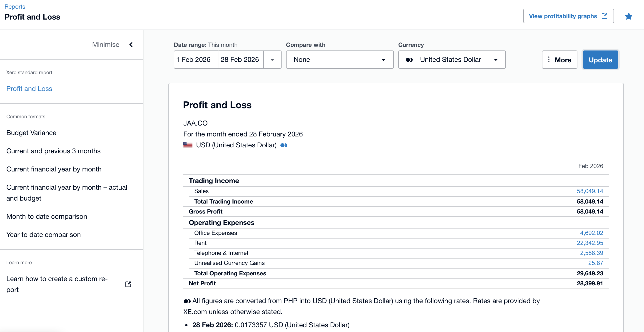Click the conversion icon in Currency field
644x332 pixels.
tap(409, 60)
